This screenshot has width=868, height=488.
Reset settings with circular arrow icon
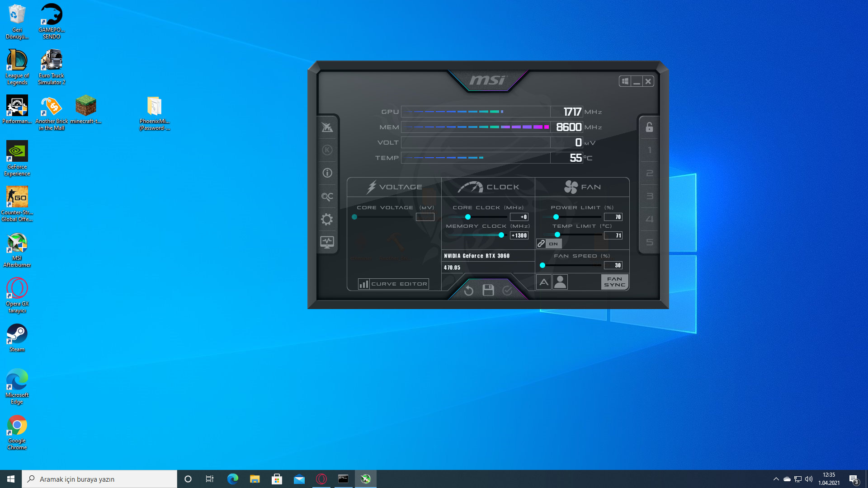click(x=469, y=291)
